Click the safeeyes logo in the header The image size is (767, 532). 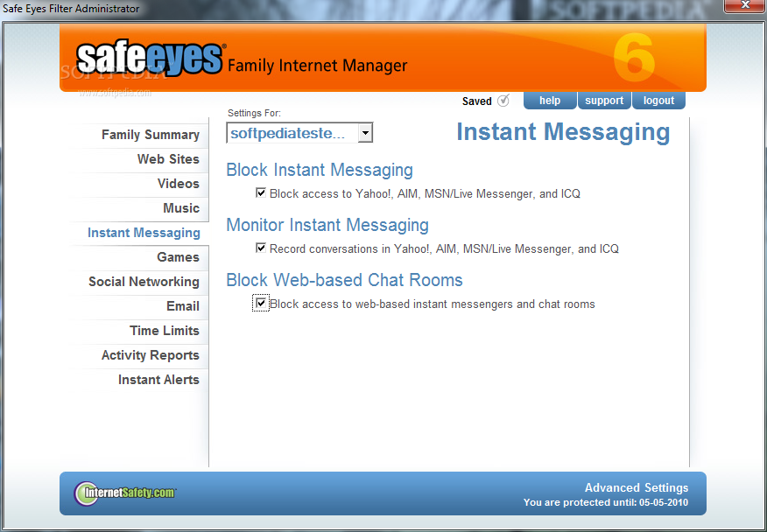(151, 59)
